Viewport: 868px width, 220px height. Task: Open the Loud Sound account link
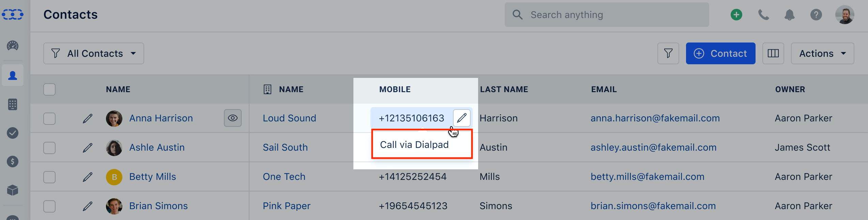coord(289,118)
